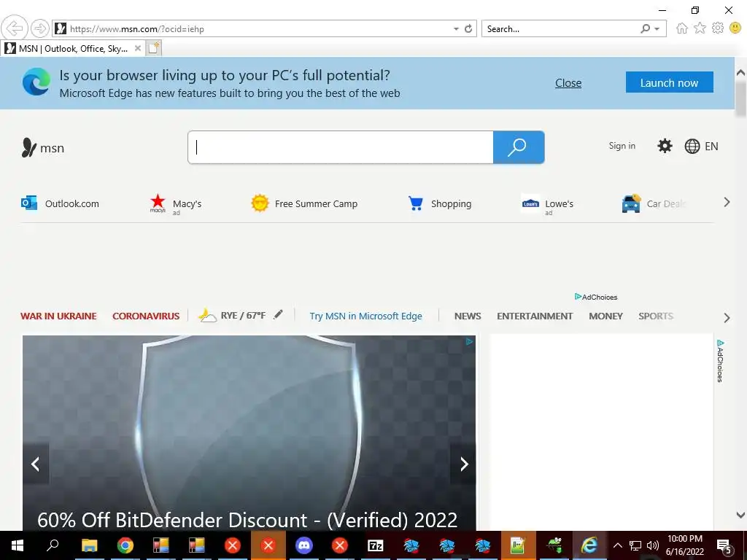This screenshot has width=747, height=560.
Task: Close the MSN browser tab
Action: 138,48
